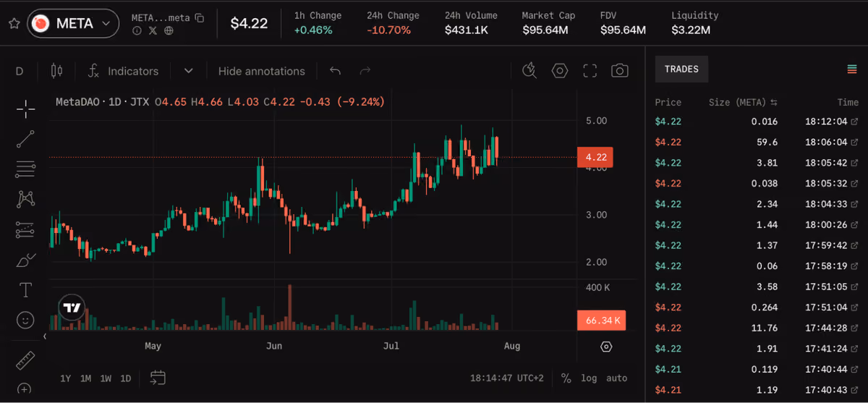Click the 66.34 K volume label
The image size is (868, 403).
point(601,321)
